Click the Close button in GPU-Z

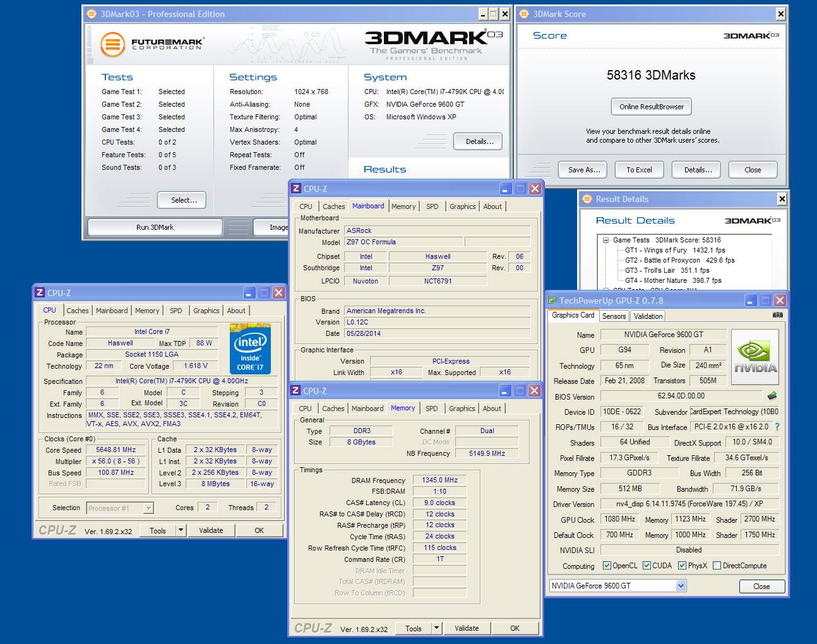click(761, 587)
